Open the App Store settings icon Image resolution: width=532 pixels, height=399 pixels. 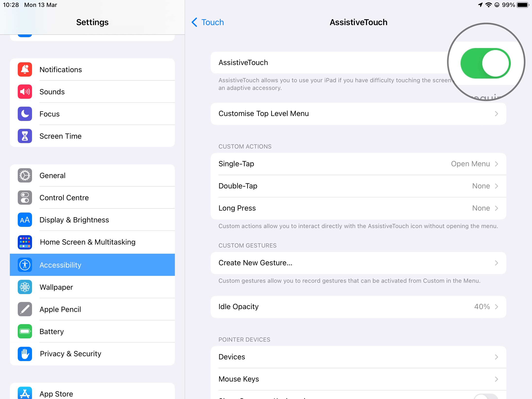25,393
